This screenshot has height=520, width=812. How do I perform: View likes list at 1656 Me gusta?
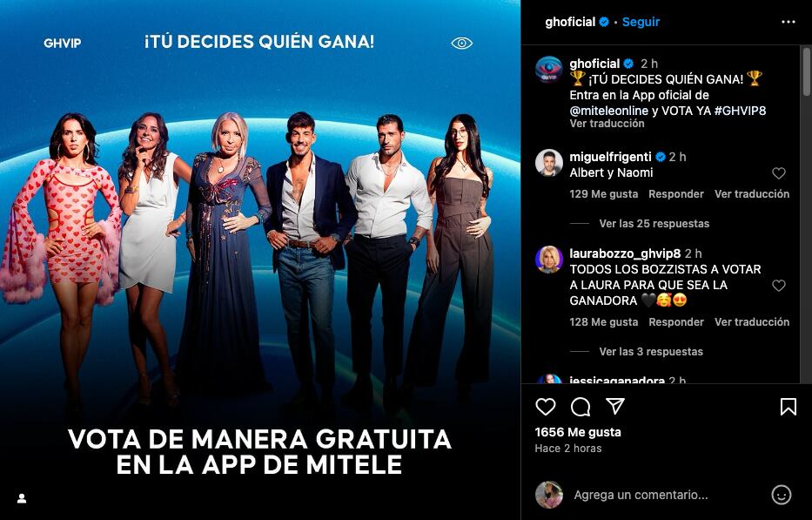578,432
